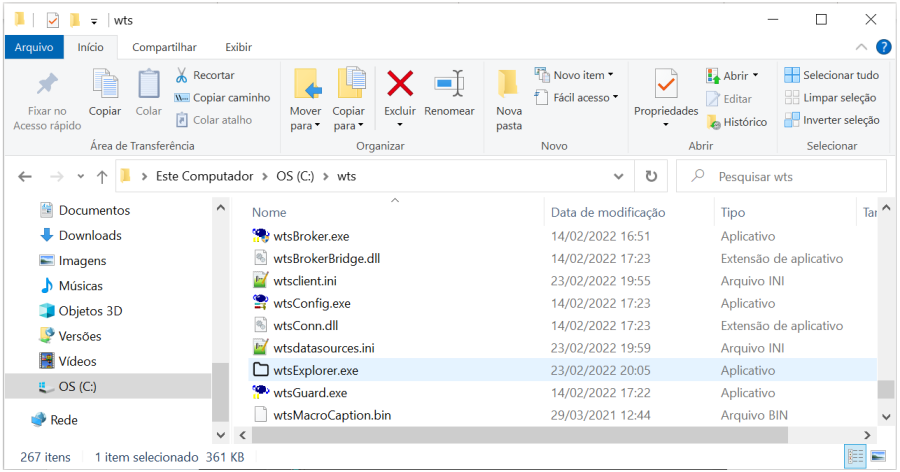Open recent locations dropdown arrow
900x472 pixels.
(81, 176)
